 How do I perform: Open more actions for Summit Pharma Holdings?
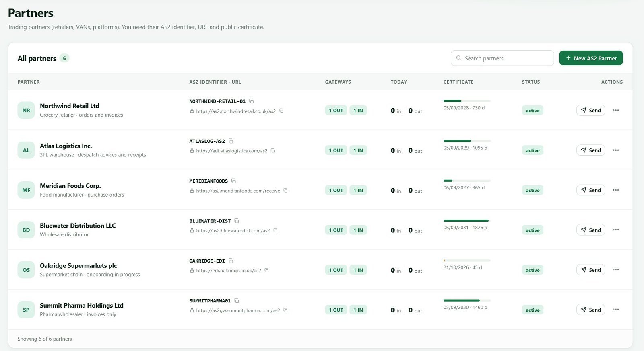click(616, 310)
